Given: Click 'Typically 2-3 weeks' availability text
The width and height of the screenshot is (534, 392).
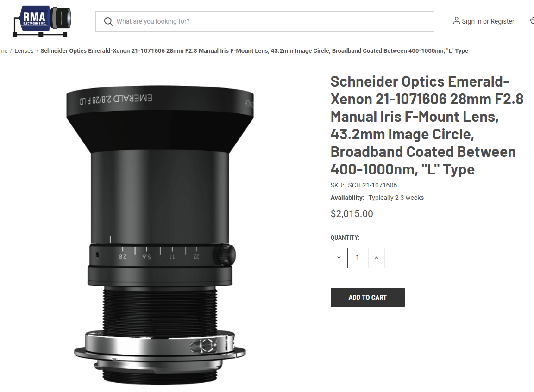Looking at the screenshot, I should 396,198.
